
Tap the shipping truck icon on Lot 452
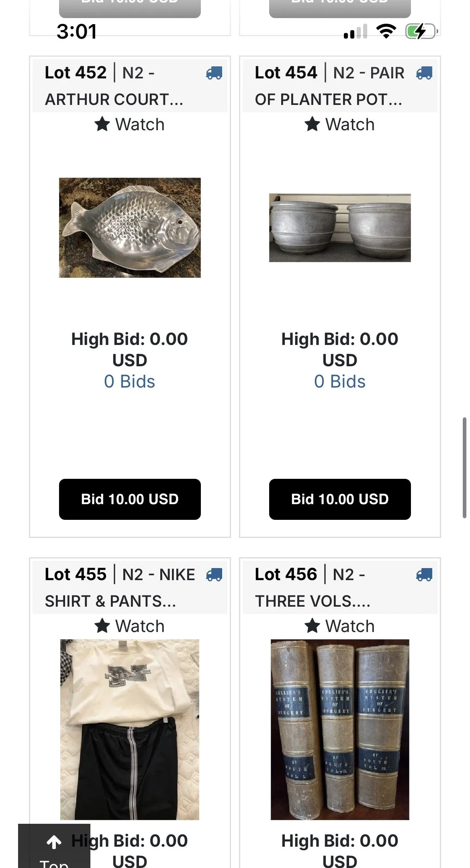pyautogui.click(x=214, y=73)
